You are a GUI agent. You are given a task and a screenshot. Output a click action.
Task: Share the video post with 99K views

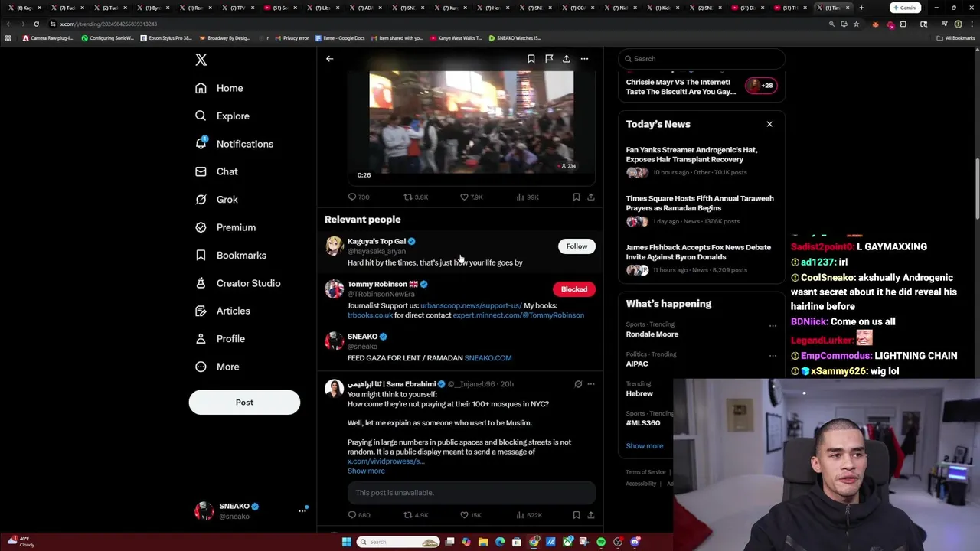(591, 197)
